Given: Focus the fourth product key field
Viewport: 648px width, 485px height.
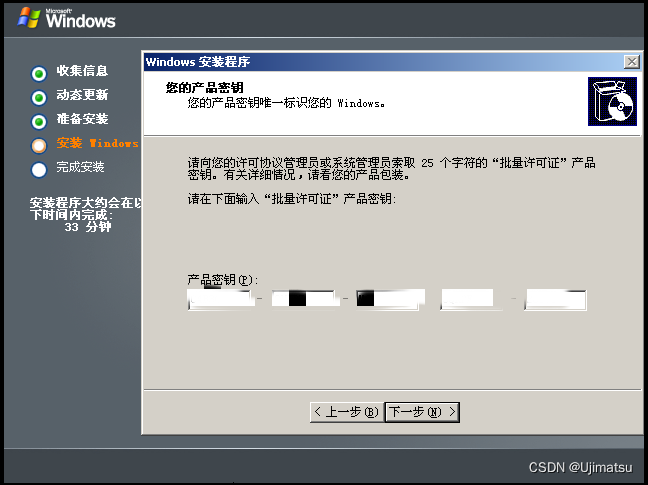Looking at the screenshot, I should coord(472,300).
